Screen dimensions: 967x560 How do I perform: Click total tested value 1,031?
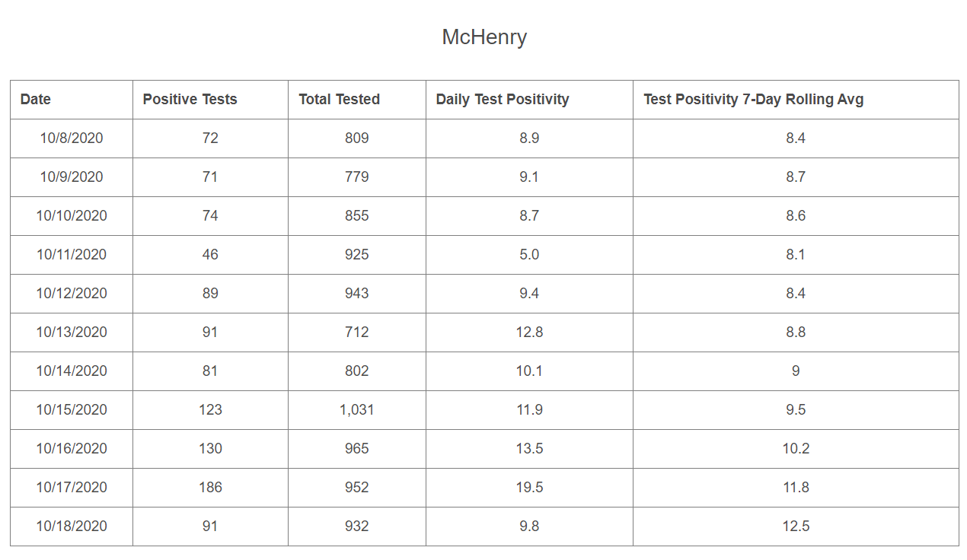[356, 409]
